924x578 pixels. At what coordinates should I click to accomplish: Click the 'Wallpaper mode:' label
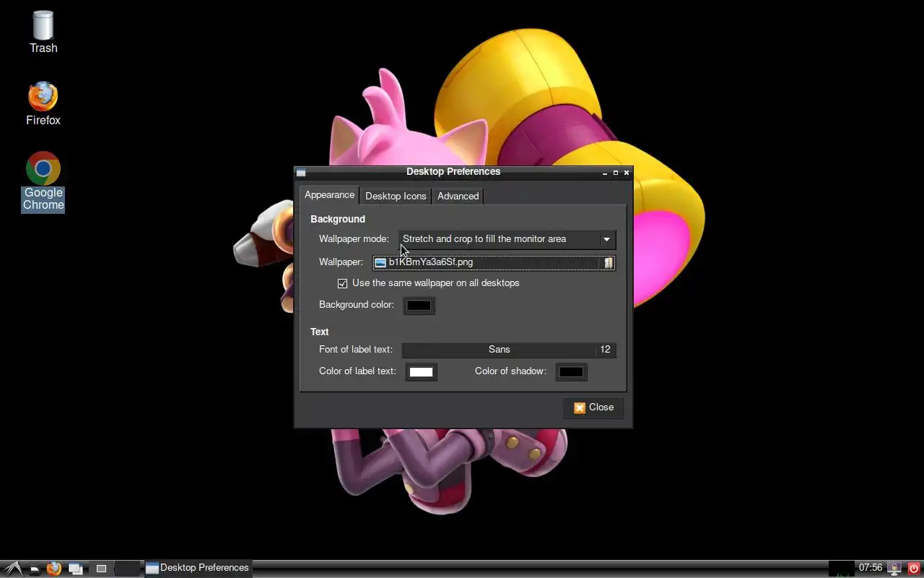point(354,239)
